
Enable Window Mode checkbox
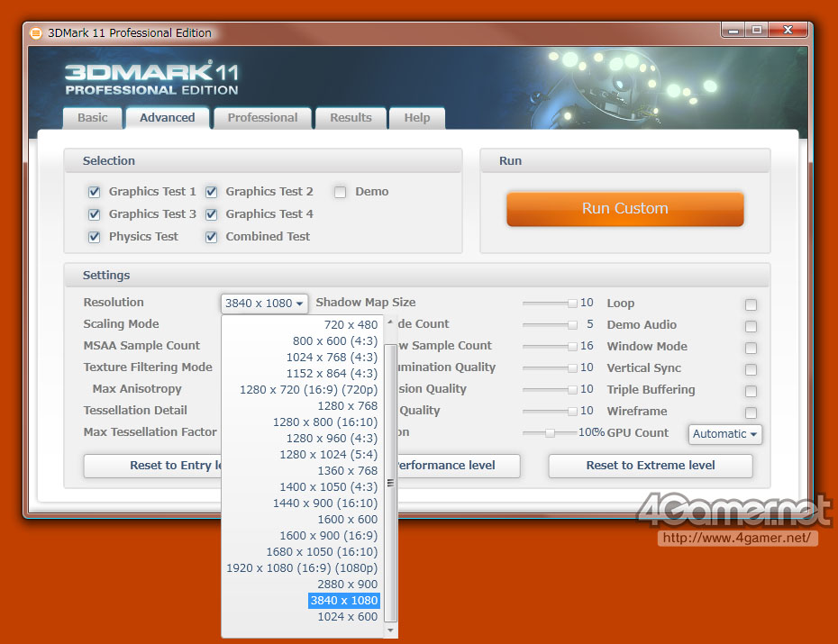(x=751, y=349)
